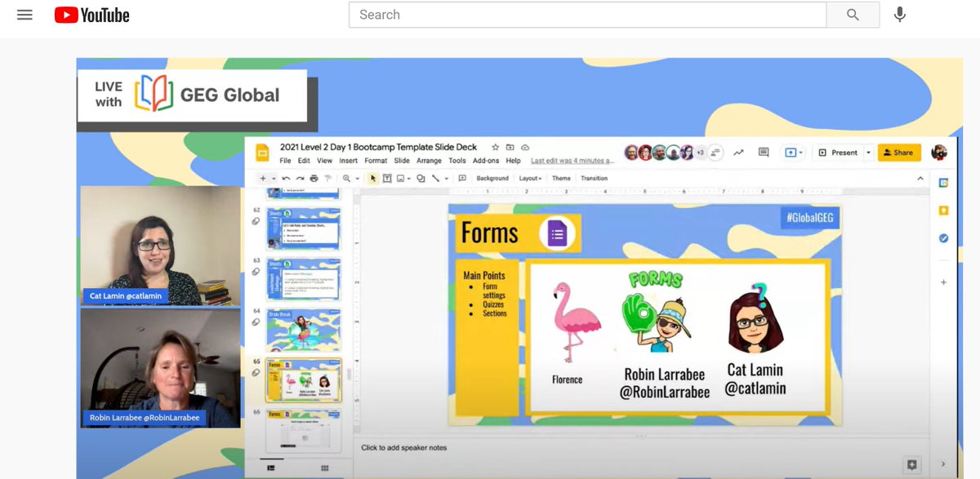Select slide 63 thumbnail in filmstrip

pos(303,280)
